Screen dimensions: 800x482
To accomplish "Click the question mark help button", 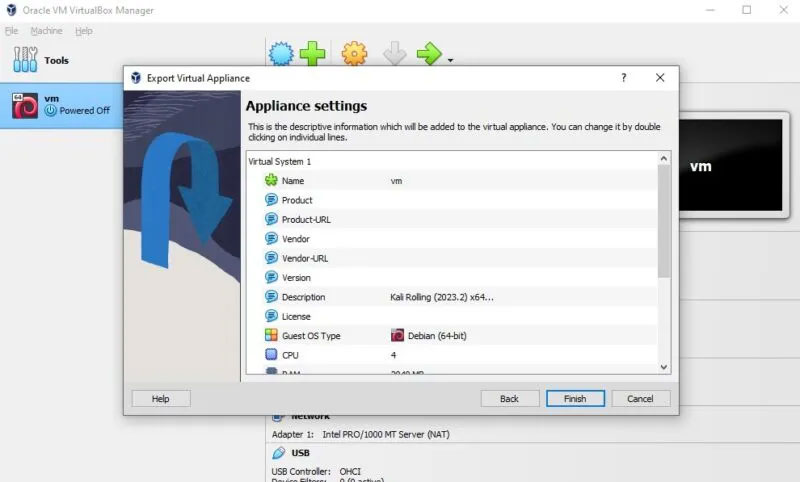I will point(623,78).
